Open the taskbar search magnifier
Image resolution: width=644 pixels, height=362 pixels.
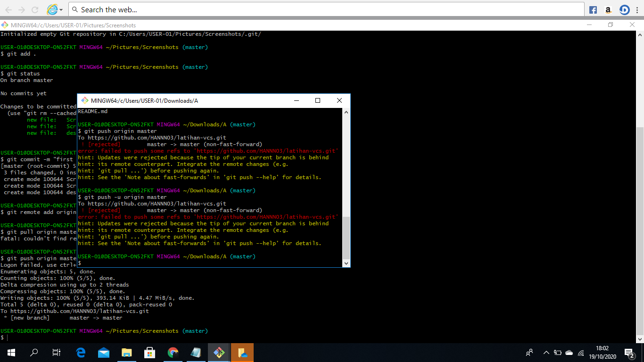tap(34, 353)
